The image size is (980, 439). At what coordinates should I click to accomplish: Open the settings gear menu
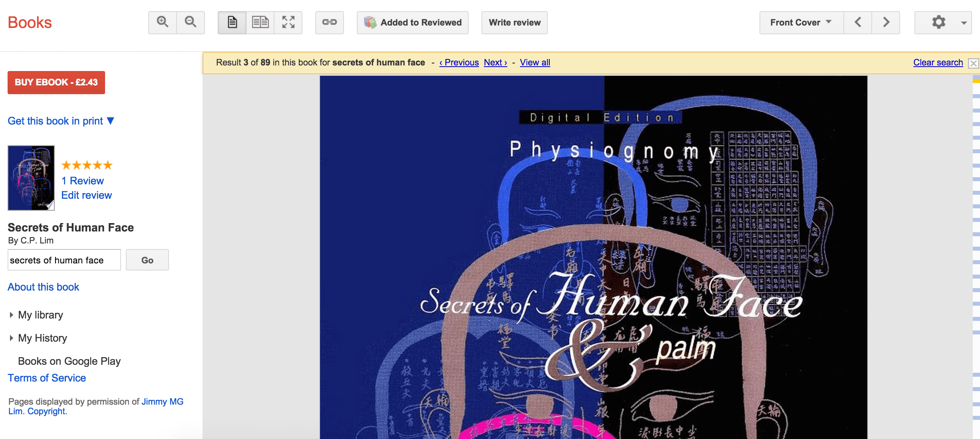tap(943, 22)
